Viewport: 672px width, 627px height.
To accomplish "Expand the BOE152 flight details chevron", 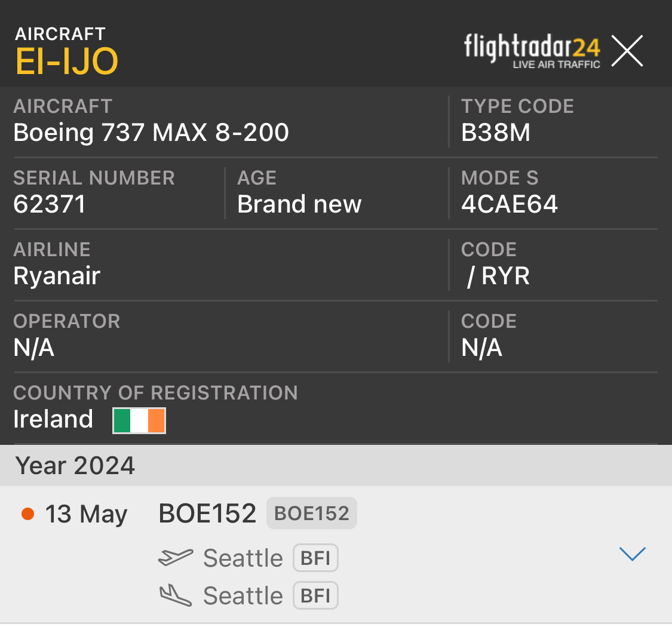I will tap(633, 554).
